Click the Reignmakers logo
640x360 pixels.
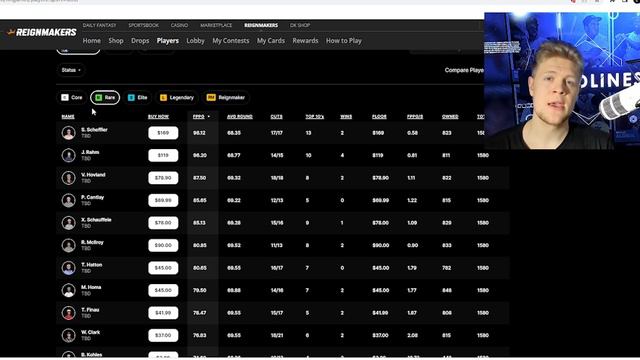click(42, 32)
